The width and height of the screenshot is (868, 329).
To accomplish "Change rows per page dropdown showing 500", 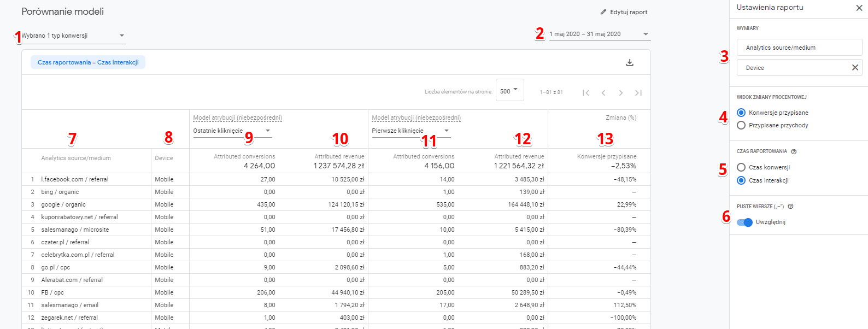I will point(509,91).
